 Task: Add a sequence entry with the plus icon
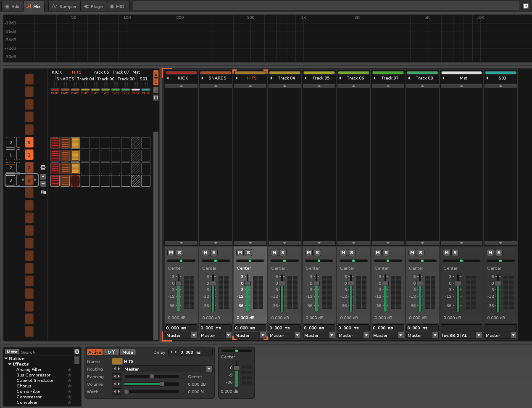[43, 183]
